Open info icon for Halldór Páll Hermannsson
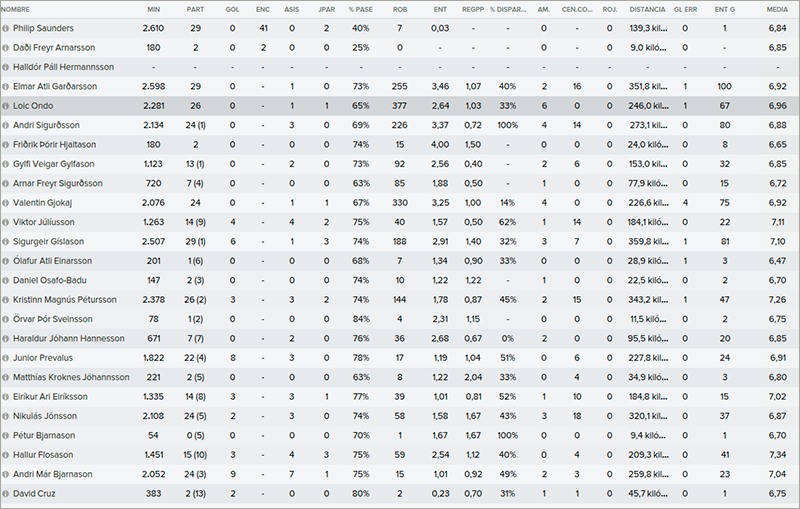 [6, 67]
